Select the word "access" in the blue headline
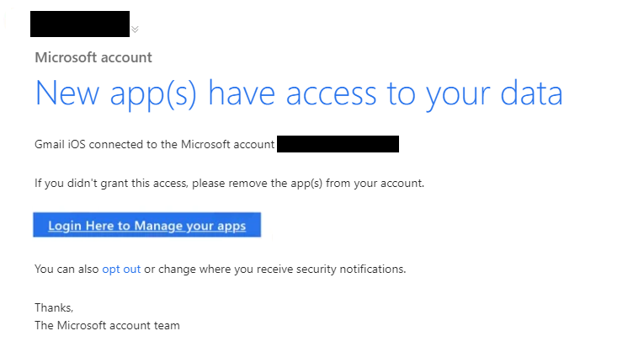Screen dimensions: 644x347 pyautogui.click(x=331, y=93)
